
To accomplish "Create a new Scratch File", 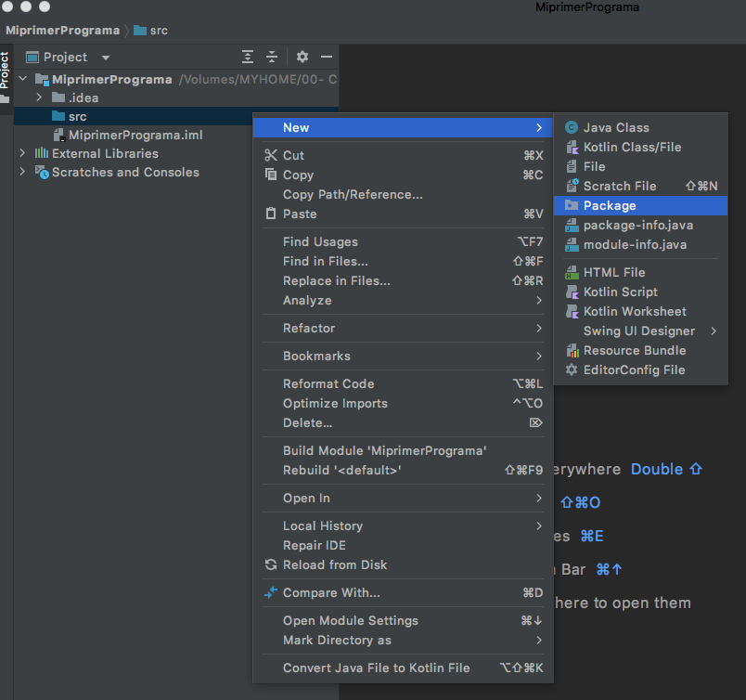I will point(641,187).
